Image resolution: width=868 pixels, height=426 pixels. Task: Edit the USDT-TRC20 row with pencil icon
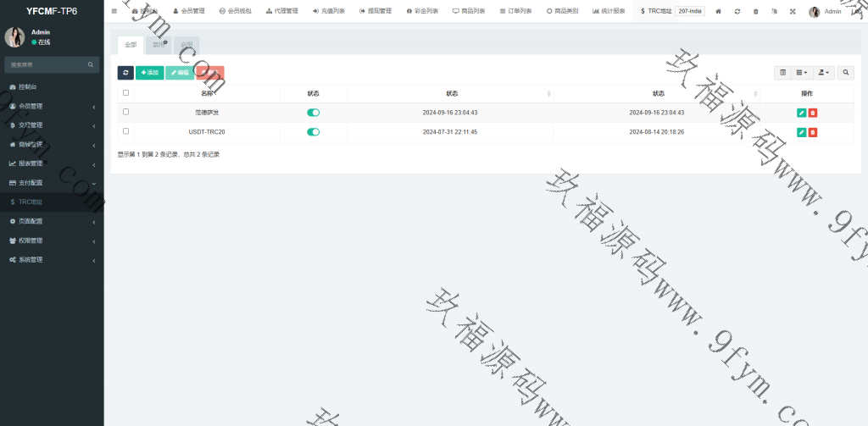801,132
